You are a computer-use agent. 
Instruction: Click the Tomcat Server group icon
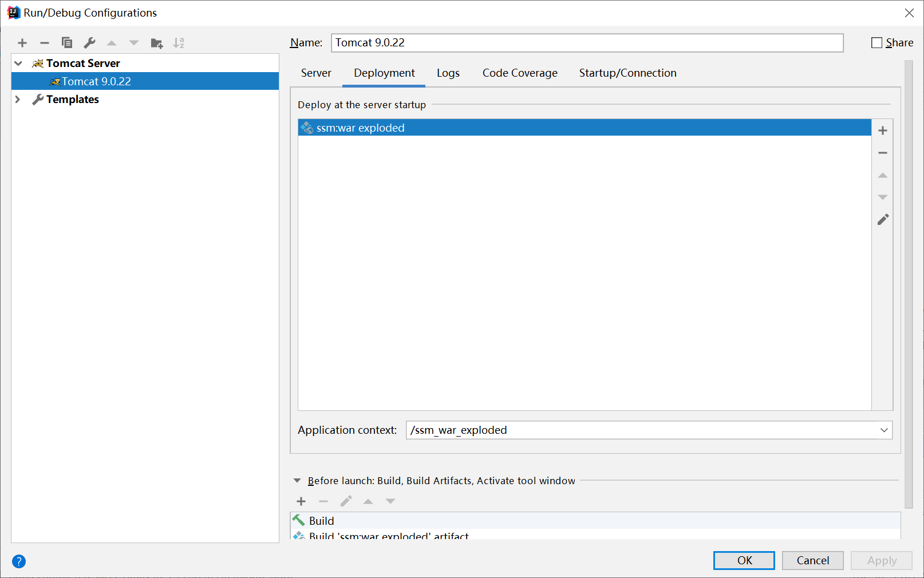pos(38,64)
